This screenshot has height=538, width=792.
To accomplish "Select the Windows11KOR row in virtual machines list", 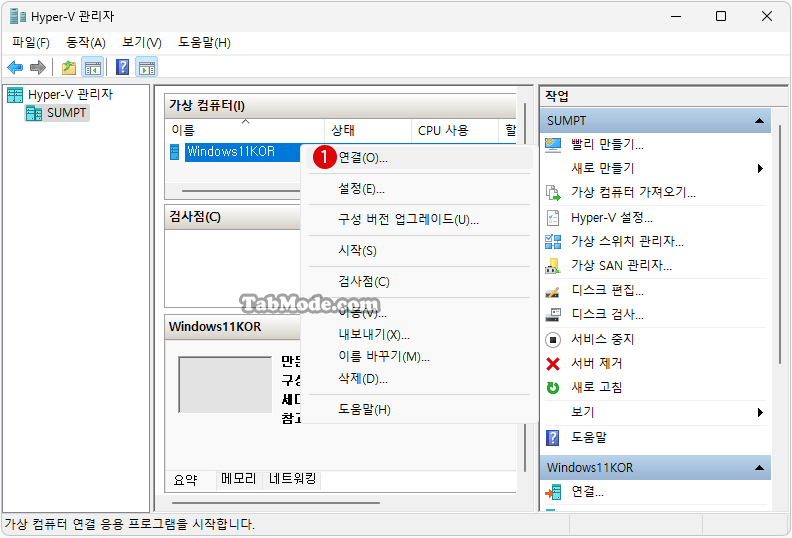I will [242, 152].
